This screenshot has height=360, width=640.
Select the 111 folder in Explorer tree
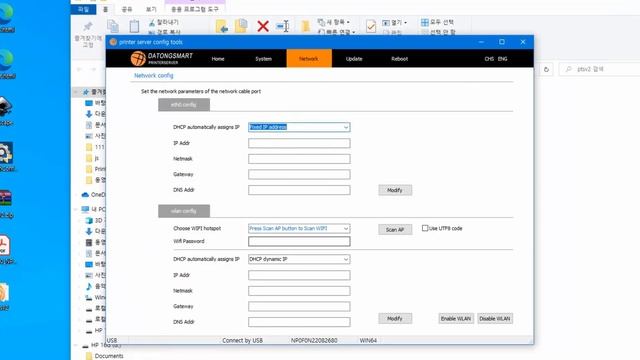95,147
